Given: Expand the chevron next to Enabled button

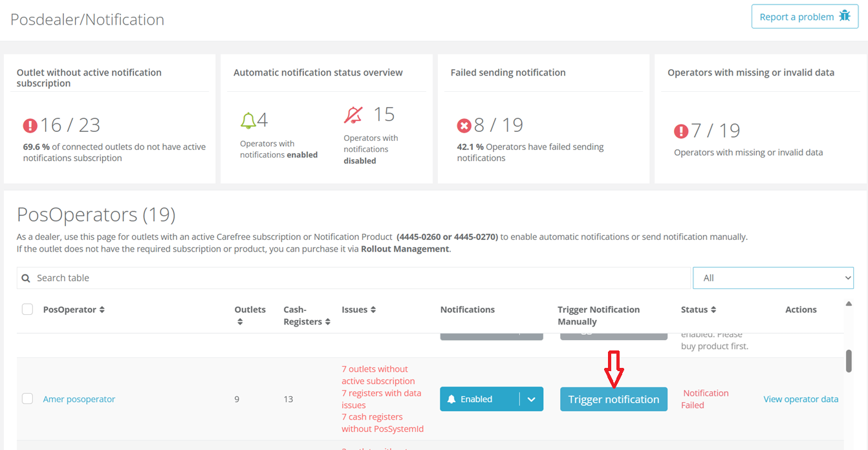Looking at the screenshot, I should click(x=531, y=399).
